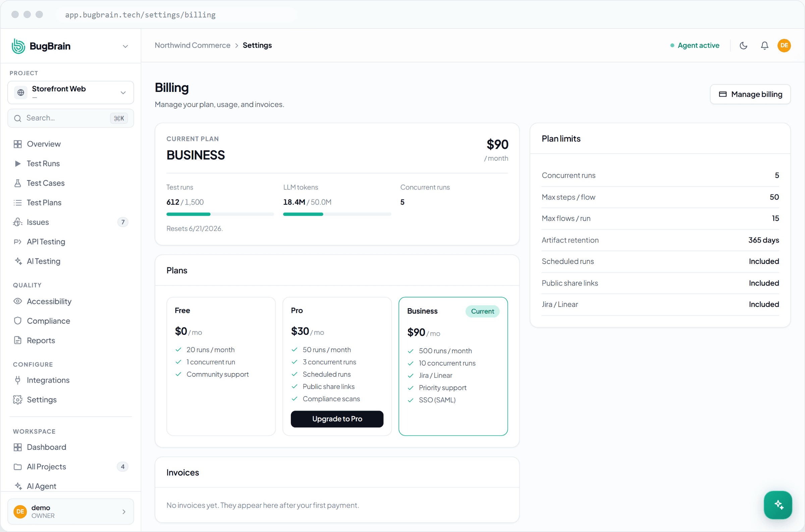Open Issues via bug icon
The width and height of the screenshot is (805, 532).
pos(18,222)
